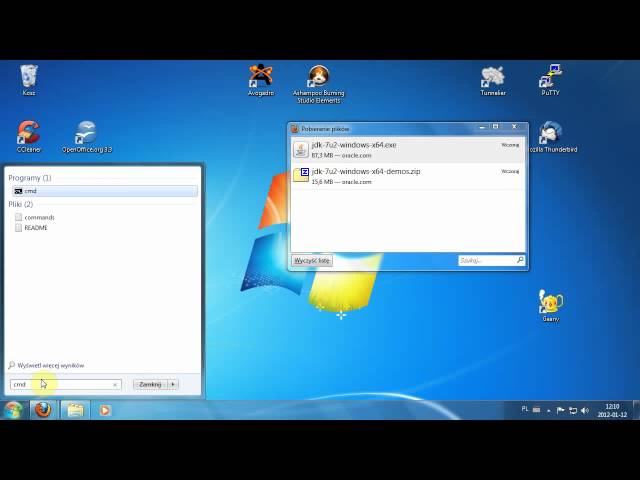Image resolution: width=640 pixels, height=480 pixels.
Task: Open the cmd program result
Action: coord(105,191)
